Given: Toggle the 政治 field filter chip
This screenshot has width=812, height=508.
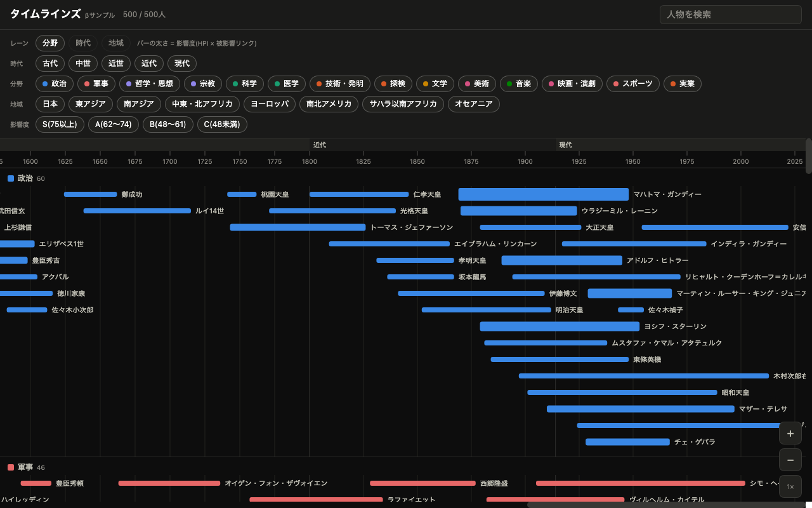Looking at the screenshot, I should coord(55,84).
